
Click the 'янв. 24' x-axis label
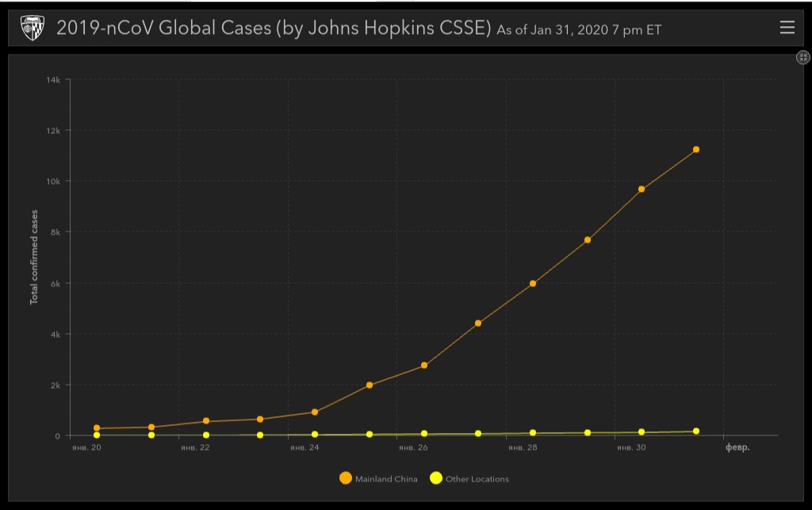point(304,447)
